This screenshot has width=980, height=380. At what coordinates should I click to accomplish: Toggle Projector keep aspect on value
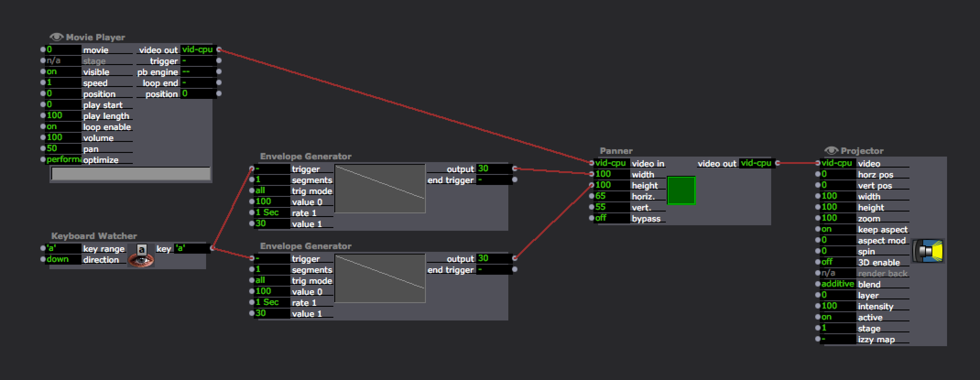(838, 229)
